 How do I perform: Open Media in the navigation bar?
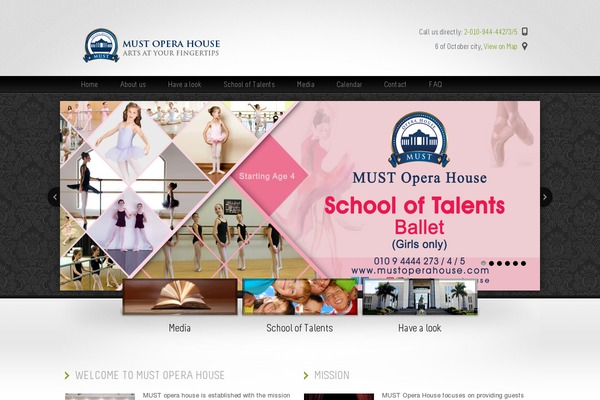(305, 84)
